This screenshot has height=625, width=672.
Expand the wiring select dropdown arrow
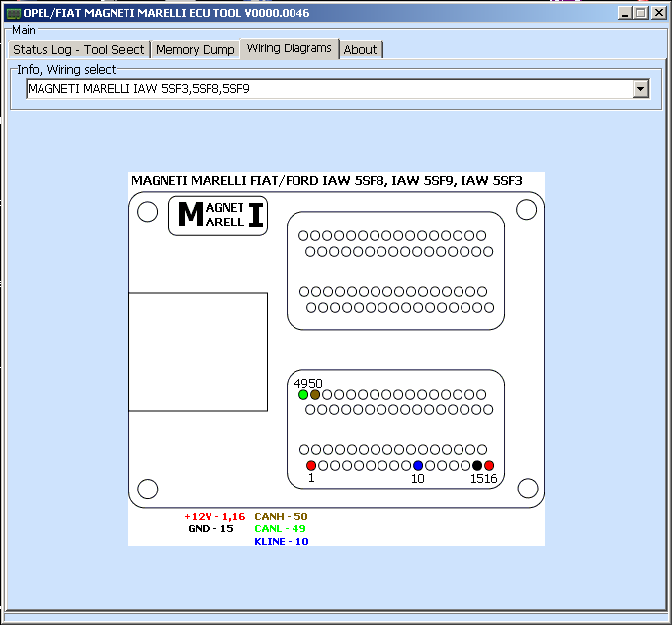(x=640, y=89)
